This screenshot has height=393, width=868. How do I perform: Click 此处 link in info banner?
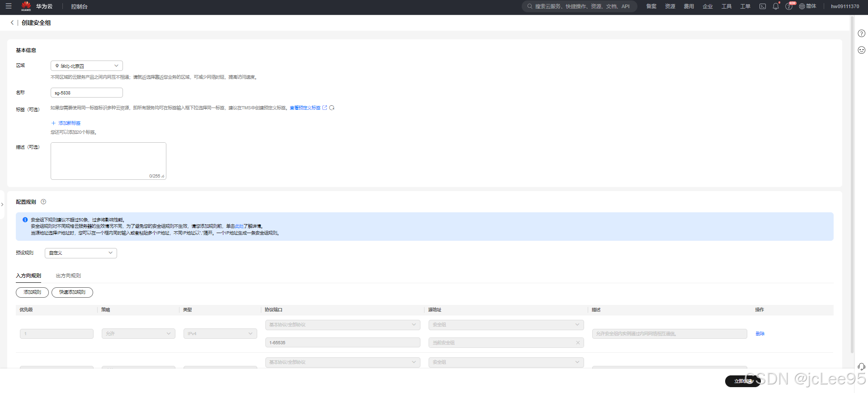coord(239,226)
